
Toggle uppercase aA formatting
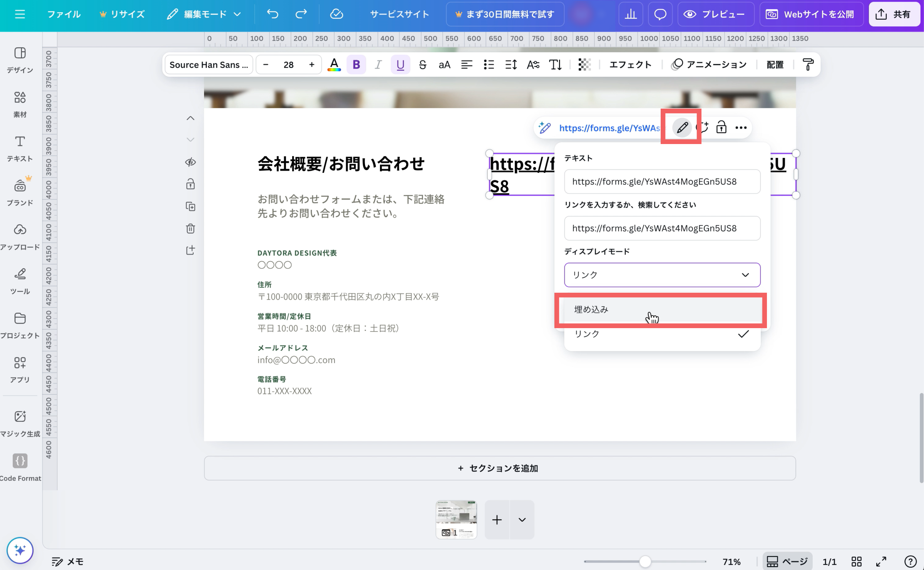(444, 64)
